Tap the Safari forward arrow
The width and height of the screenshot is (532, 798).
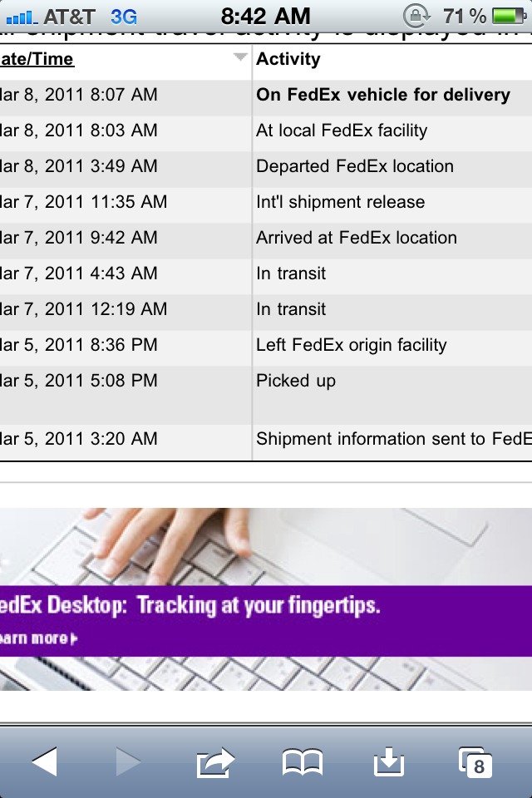[128, 761]
